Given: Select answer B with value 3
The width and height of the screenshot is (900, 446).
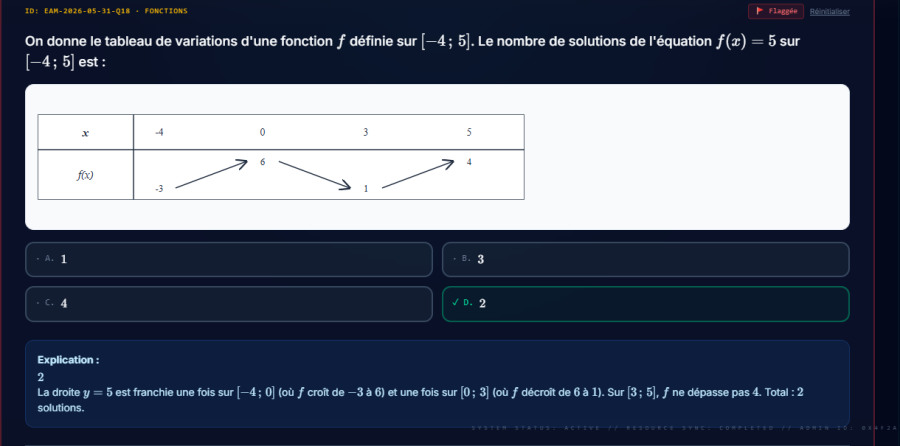Looking at the screenshot, I should point(646,259).
